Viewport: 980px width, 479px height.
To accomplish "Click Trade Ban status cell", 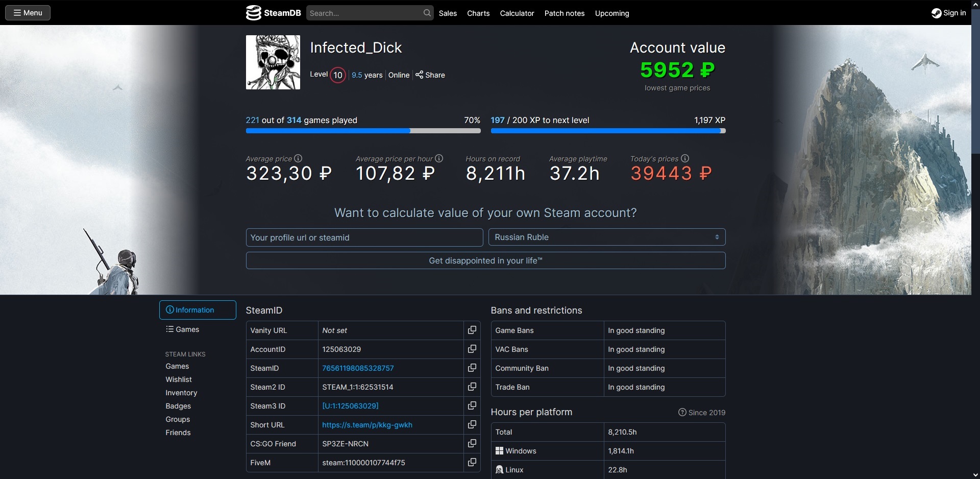I will click(x=664, y=387).
